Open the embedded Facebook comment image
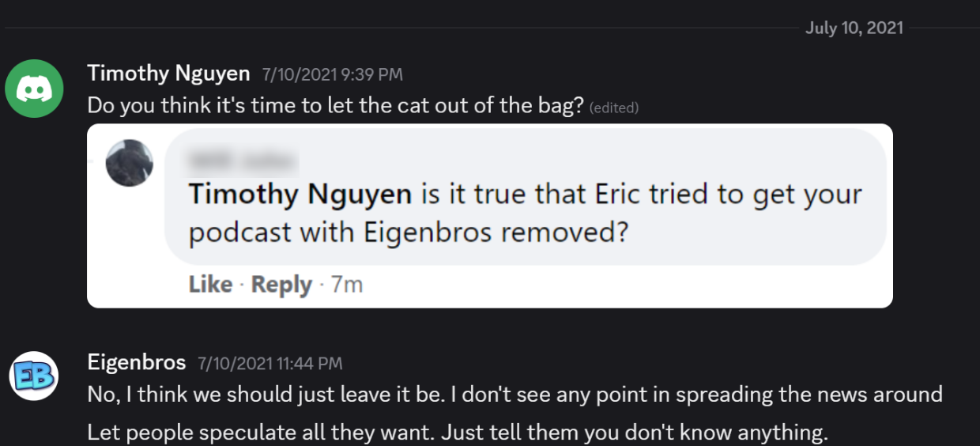Viewport: 980px width, 446px height. point(490,216)
